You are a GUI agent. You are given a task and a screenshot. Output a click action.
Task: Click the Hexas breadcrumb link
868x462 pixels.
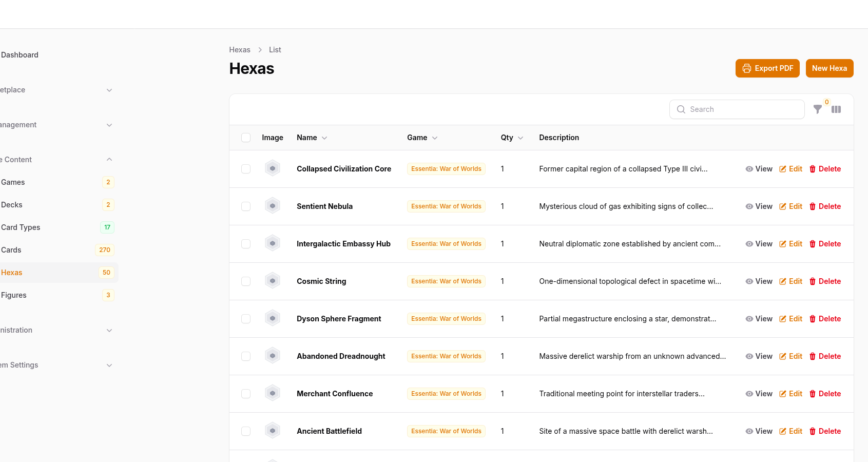coord(240,50)
